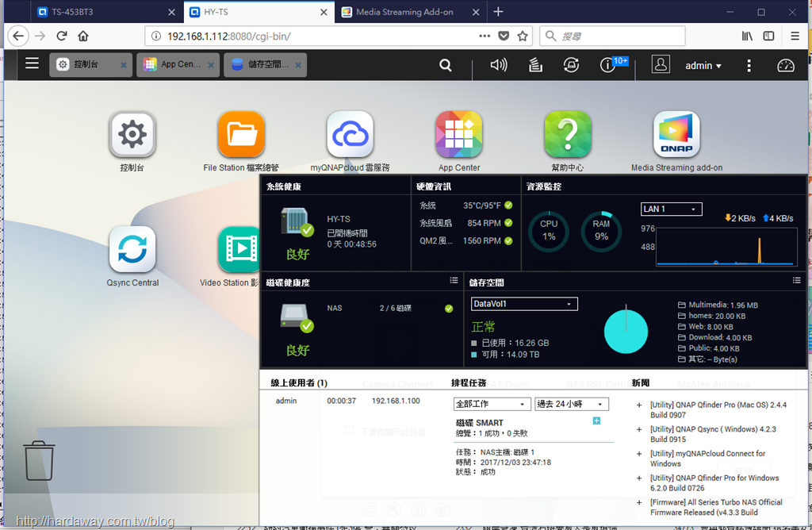Launch Video Station desktop icon
Viewport: 812px width, 530px height.
239,249
